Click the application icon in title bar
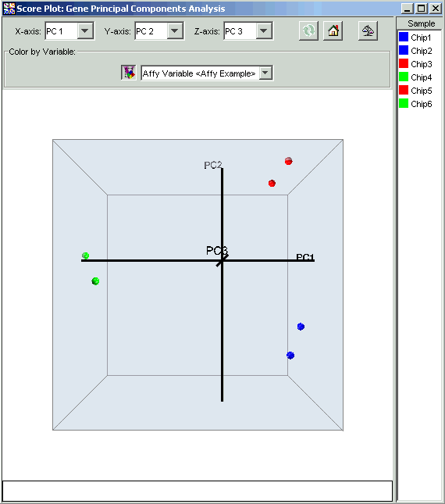 pos(9,9)
